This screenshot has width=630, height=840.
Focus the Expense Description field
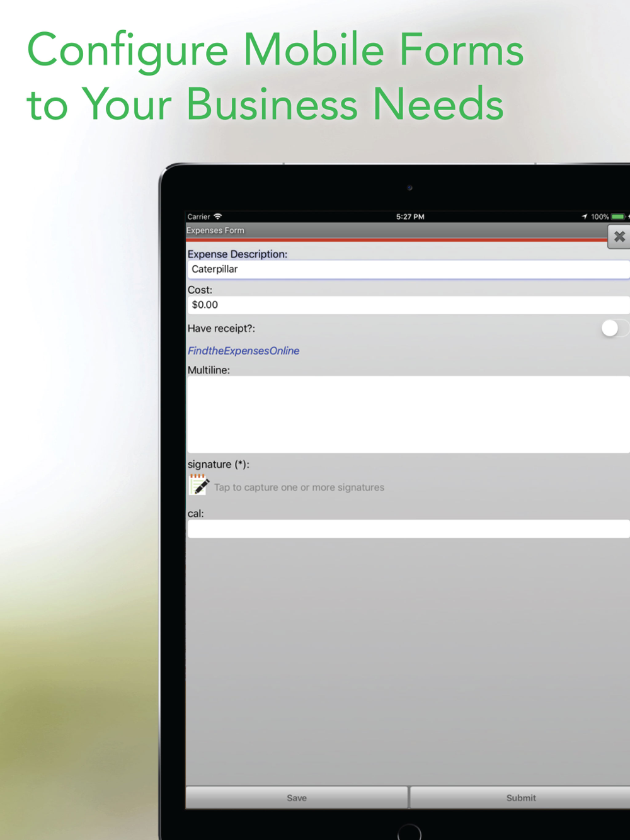tap(408, 270)
